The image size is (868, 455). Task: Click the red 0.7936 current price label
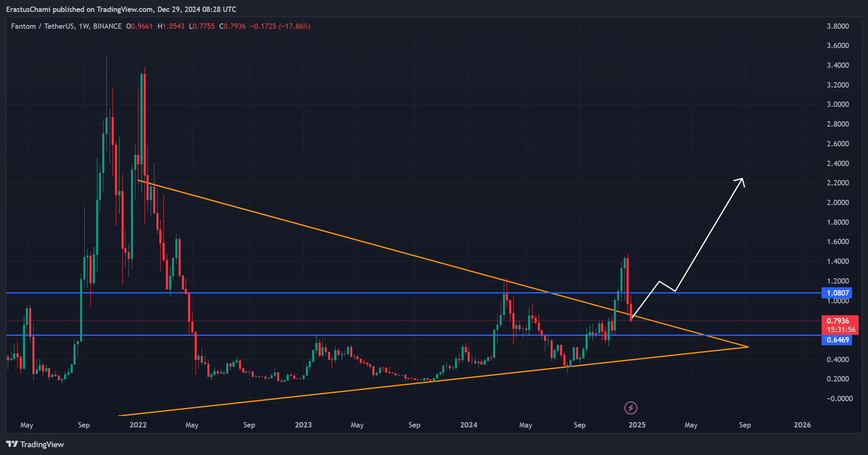coord(838,321)
